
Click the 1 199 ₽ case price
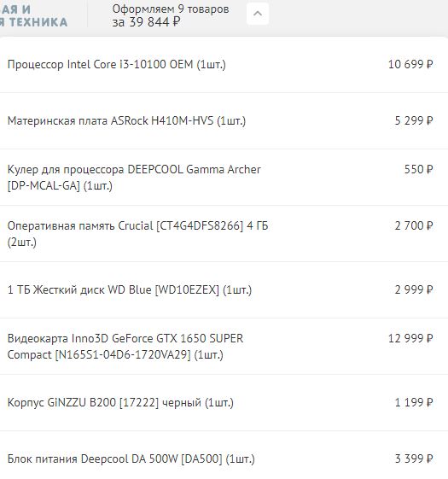click(414, 403)
